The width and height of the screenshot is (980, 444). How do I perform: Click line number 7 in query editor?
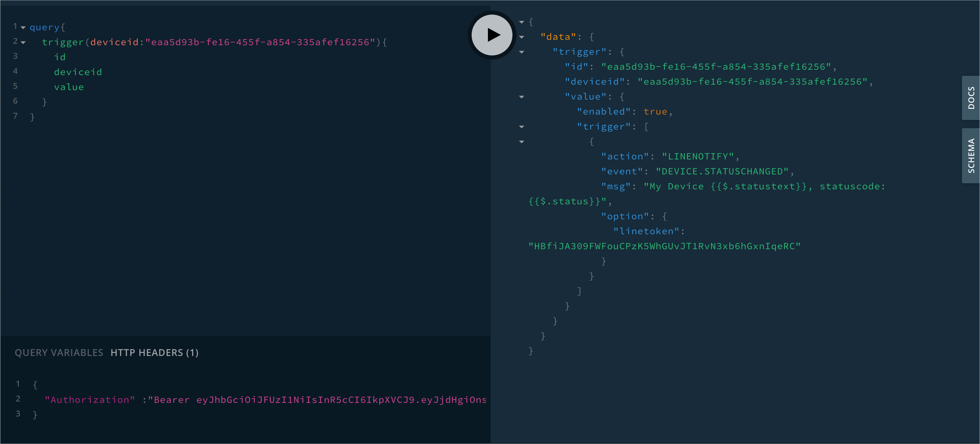[x=15, y=116]
